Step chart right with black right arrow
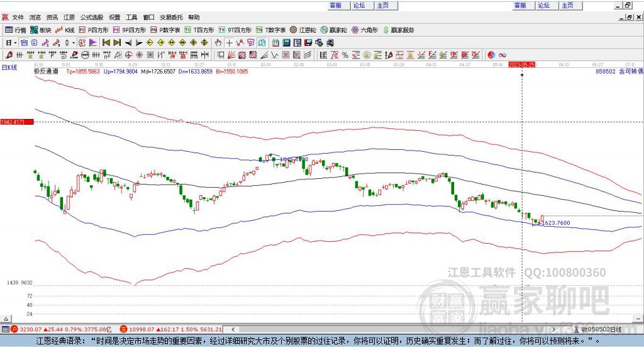The height and width of the screenshot is (347, 644). (139, 43)
